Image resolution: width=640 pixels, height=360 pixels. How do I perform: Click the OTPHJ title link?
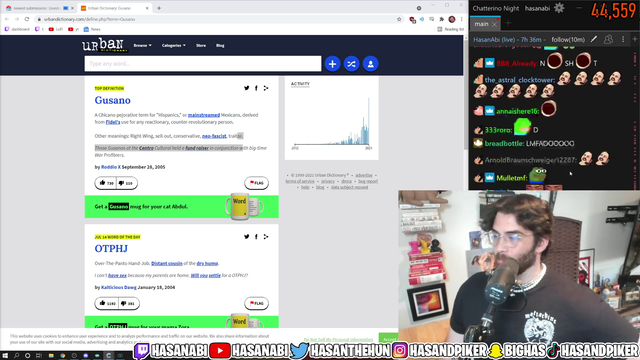(x=111, y=248)
